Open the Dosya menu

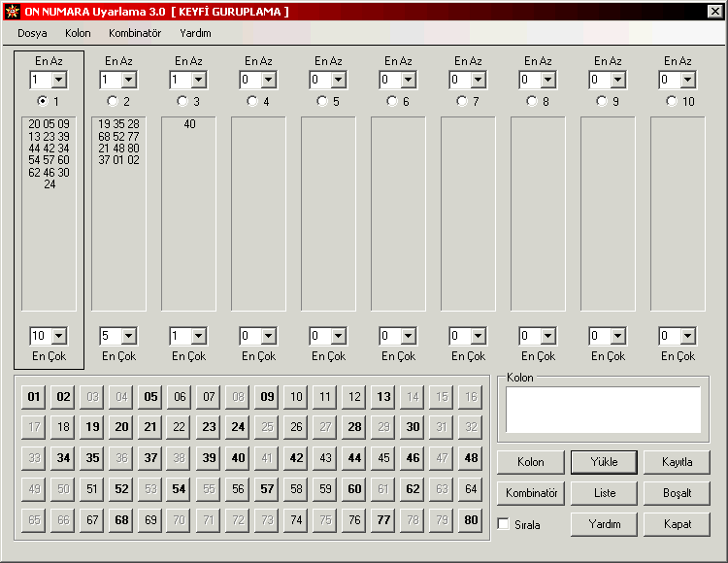[x=32, y=33]
